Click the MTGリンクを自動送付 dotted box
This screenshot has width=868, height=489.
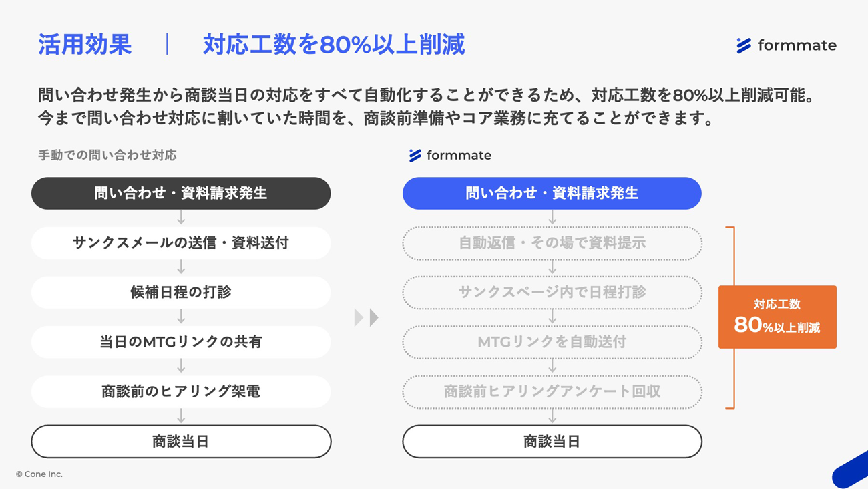552,342
